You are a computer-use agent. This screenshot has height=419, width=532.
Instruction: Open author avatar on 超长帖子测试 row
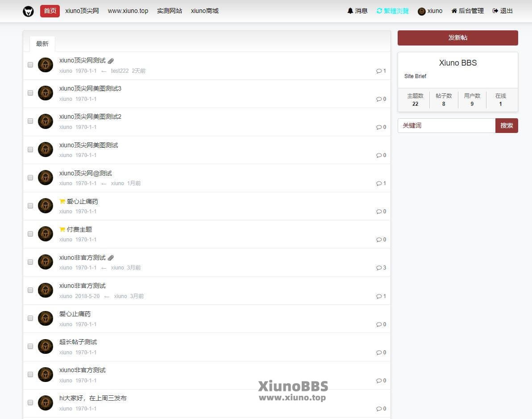[46, 346]
